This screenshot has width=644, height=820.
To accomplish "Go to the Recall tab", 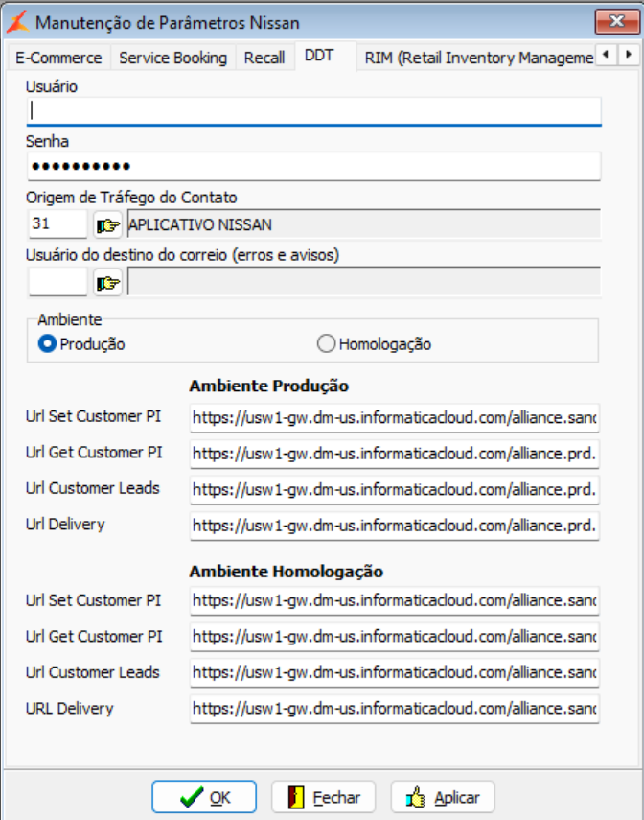I will (264, 58).
